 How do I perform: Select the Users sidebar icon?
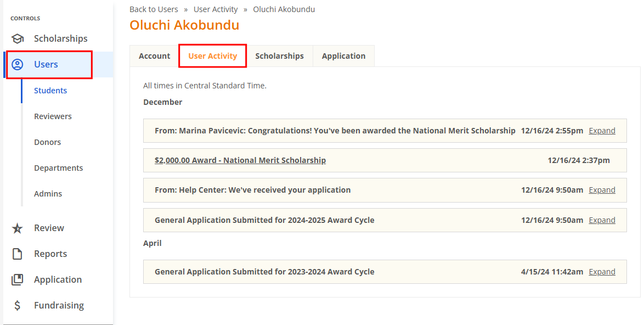(19, 64)
